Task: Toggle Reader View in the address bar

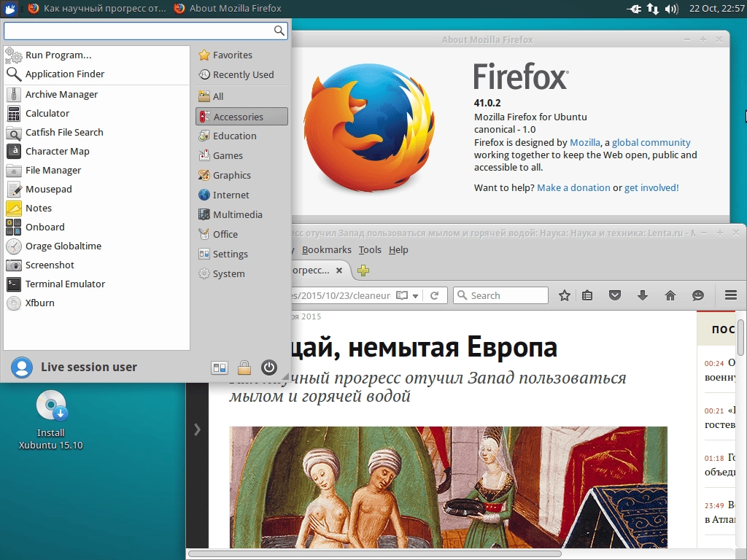Action: 402,296
